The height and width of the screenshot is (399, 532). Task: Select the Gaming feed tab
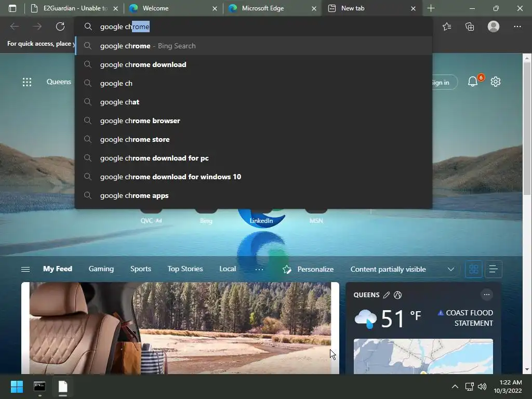101,269
